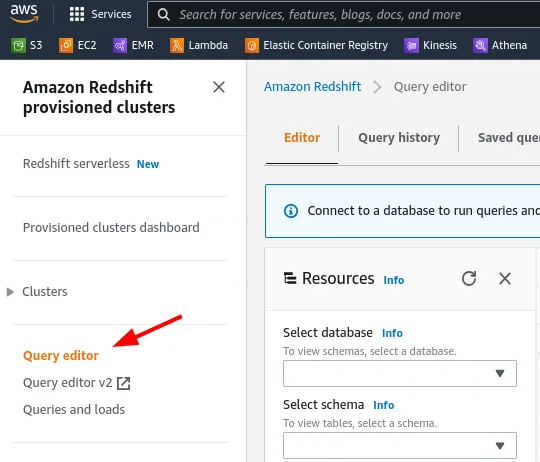The height and width of the screenshot is (462, 540).
Task: Open the Athena service shortcut
Action: tap(500, 45)
